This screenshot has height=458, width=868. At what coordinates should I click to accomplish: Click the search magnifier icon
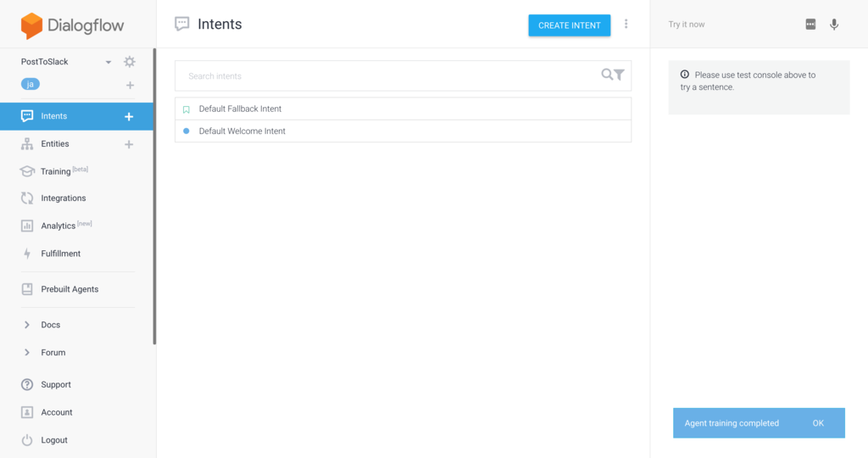[x=607, y=74]
